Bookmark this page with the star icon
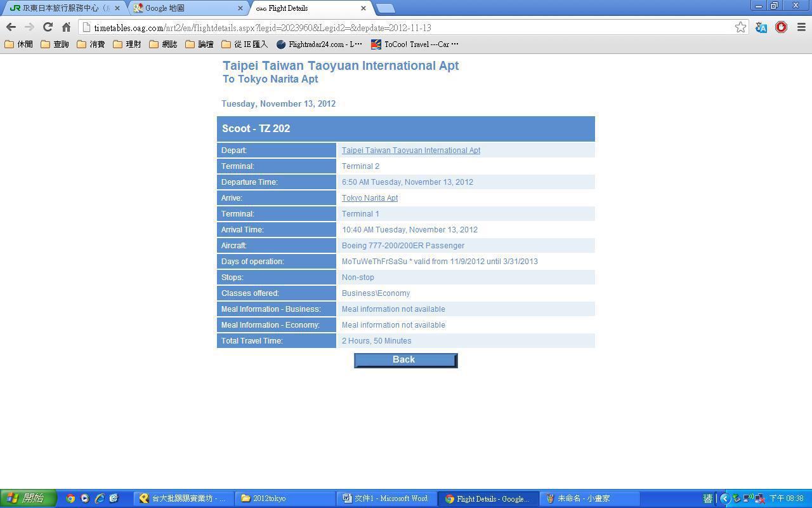 pos(740,27)
